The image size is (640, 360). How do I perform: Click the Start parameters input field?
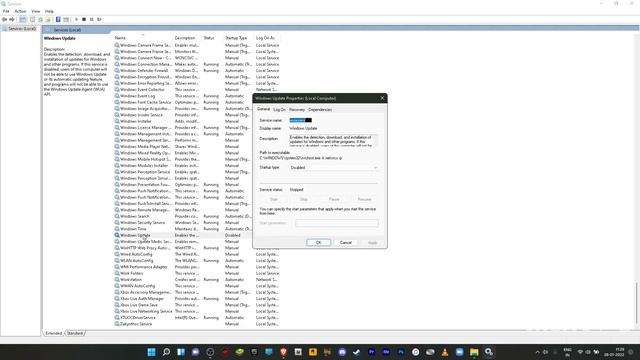coord(337,223)
